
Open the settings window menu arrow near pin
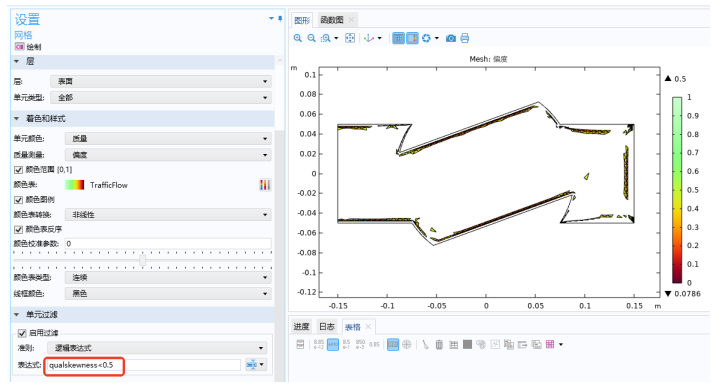pos(272,18)
